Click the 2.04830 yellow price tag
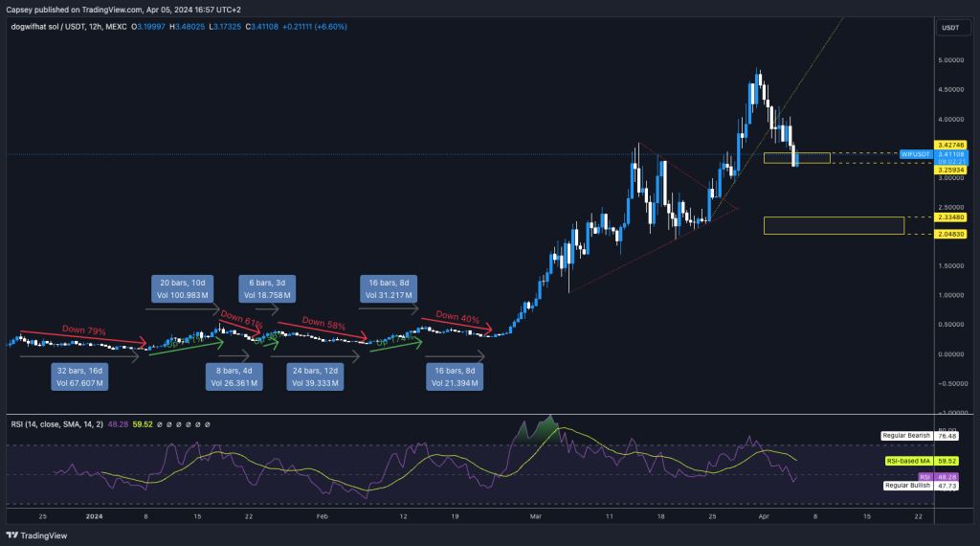 click(x=950, y=234)
